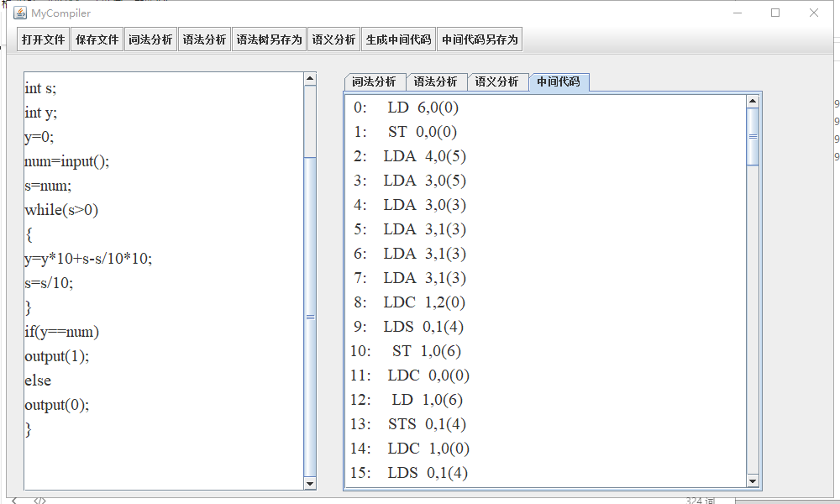Select the 中间代码 tab
The width and height of the screenshot is (840, 504).
tap(559, 81)
